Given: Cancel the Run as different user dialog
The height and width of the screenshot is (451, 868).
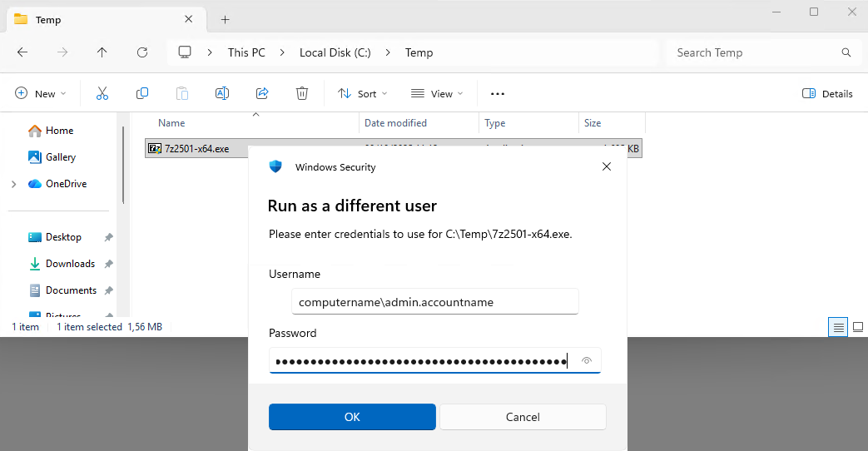Looking at the screenshot, I should pyautogui.click(x=523, y=417).
